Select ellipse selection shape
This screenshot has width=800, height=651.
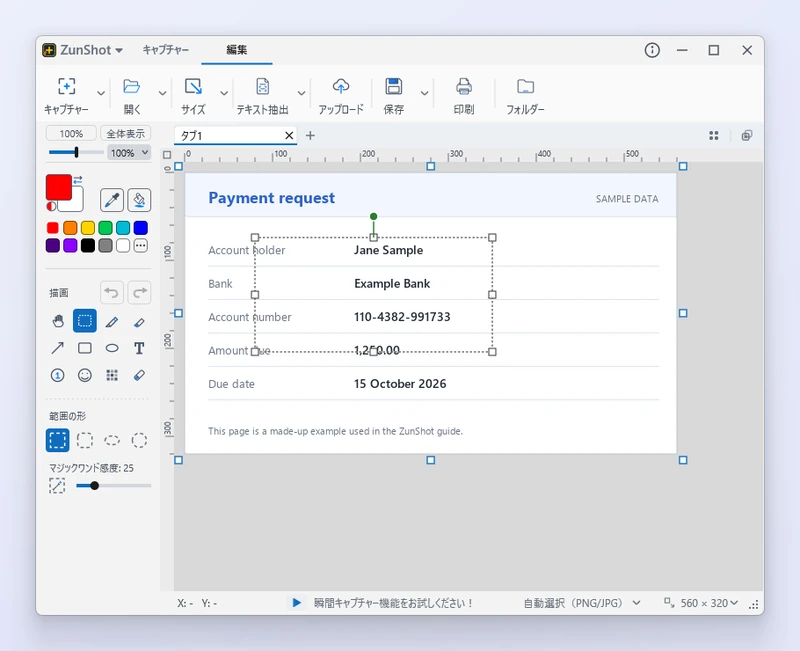(112, 440)
